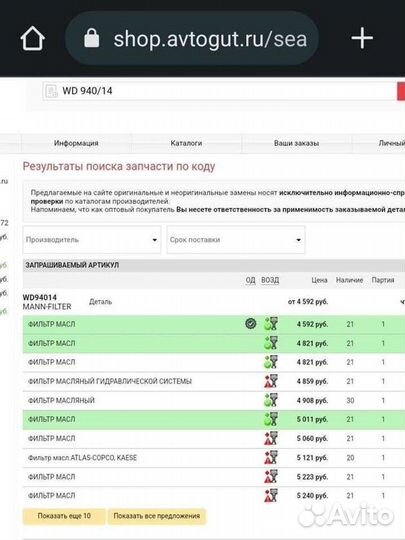The image size is (405, 540).
Task: Click the no-return icon in the 5 223 руб. row
Action: pos(271,477)
